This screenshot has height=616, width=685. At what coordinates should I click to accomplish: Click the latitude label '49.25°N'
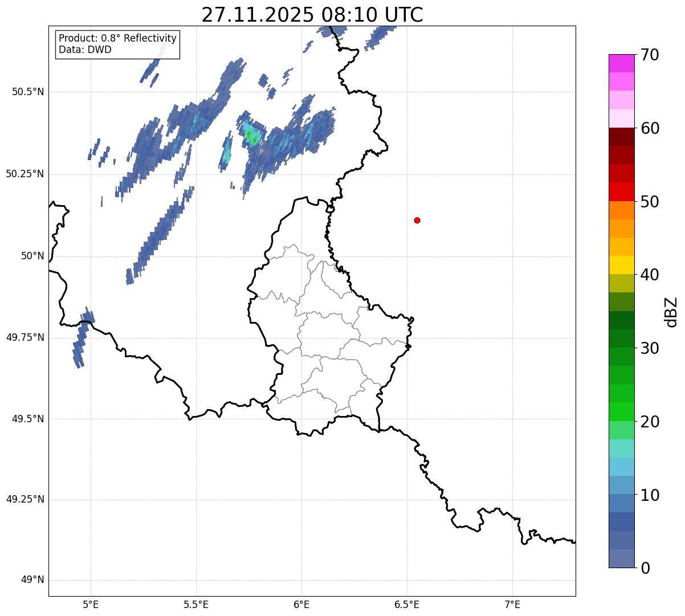pyautogui.click(x=25, y=500)
